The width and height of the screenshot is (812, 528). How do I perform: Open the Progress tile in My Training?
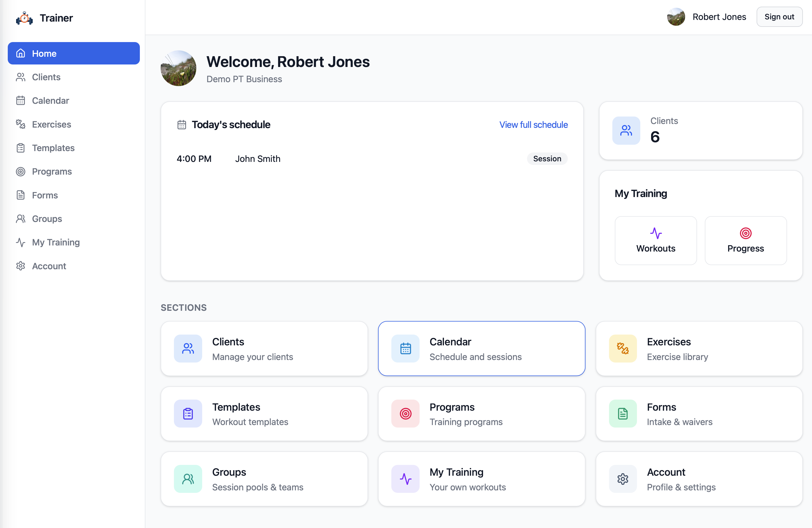point(746,240)
